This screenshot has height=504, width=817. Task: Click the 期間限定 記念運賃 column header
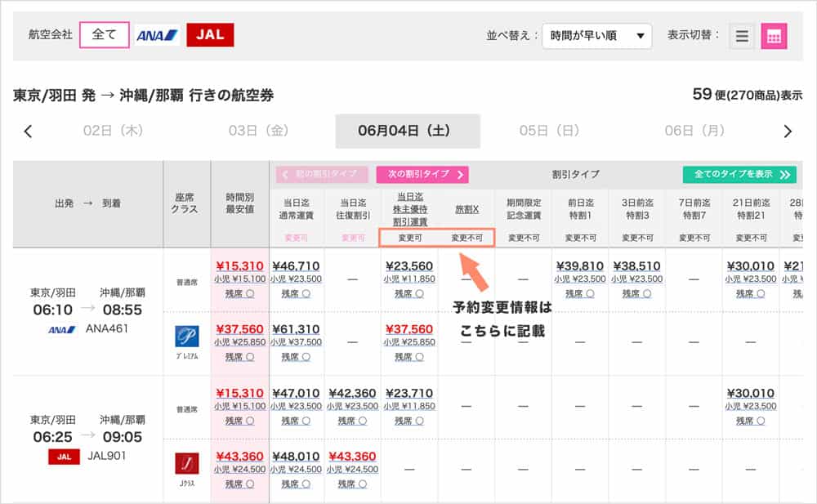524,209
